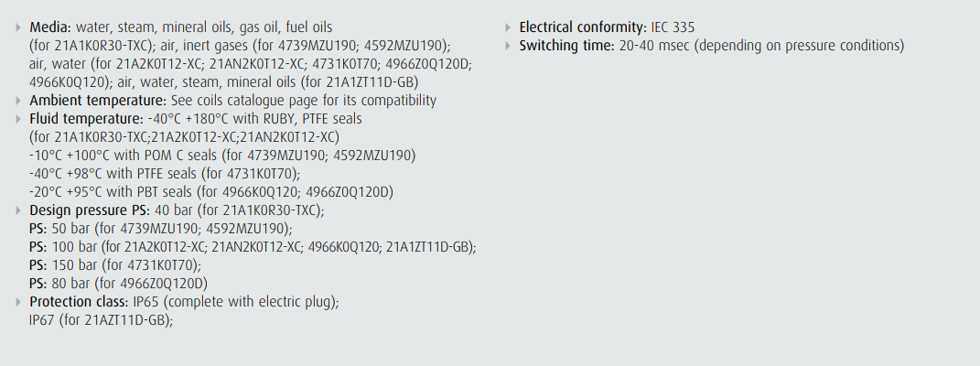980x366 pixels.
Task: Click the bold Fluid temperature heading
Action: pos(85,119)
